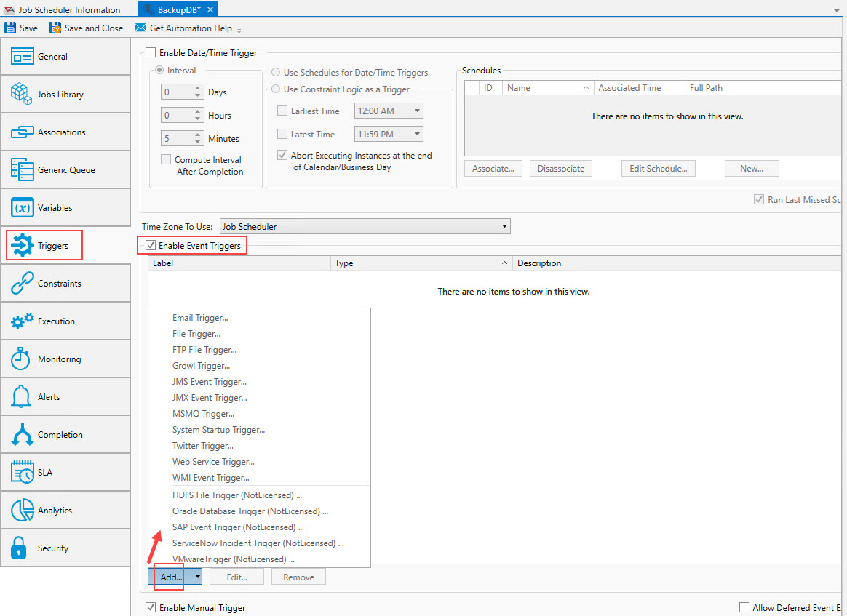Open the Generic Queue panel icon
Viewport: 847px width, 616px height.
(x=23, y=169)
